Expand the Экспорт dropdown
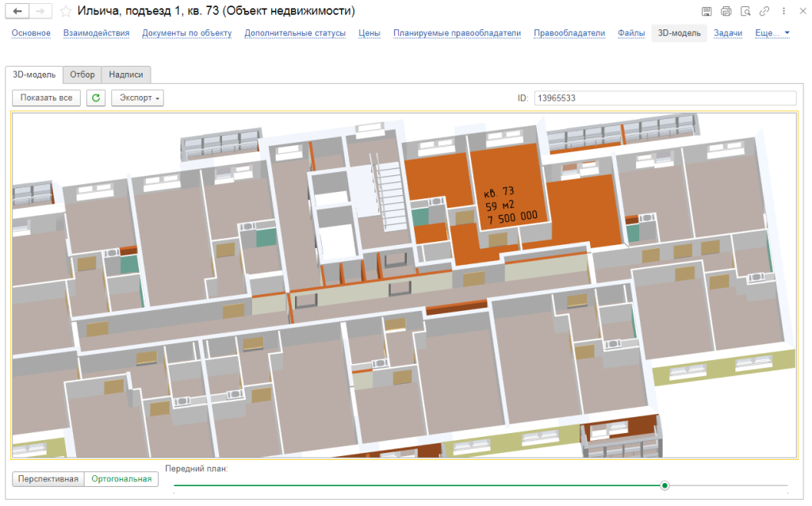The image size is (812, 506). coord(137,98)
